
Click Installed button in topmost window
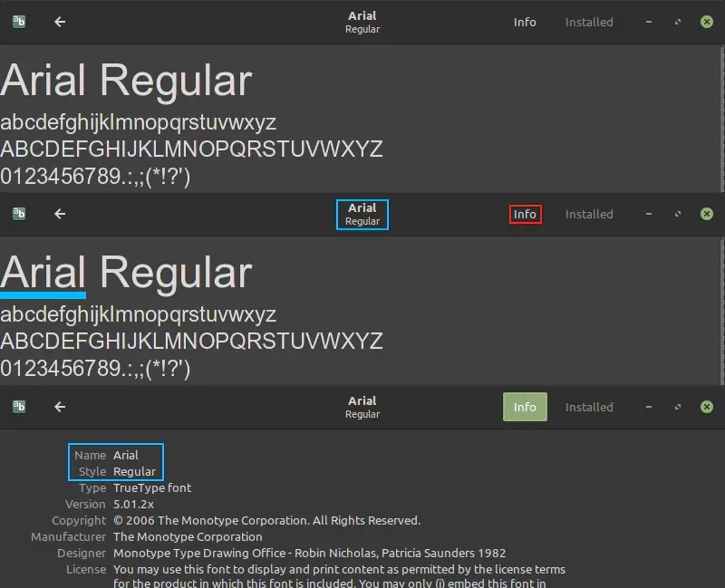click(589, 22)
